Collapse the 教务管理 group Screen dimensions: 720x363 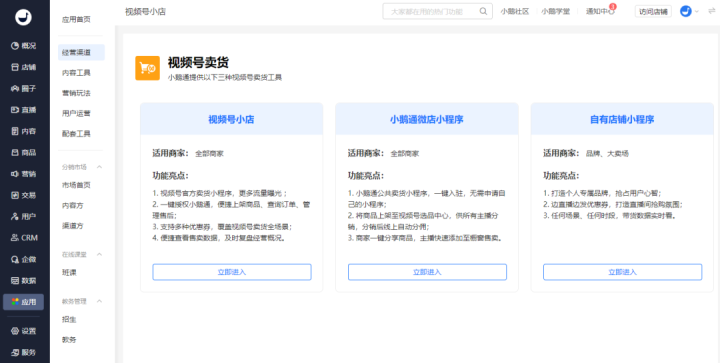[99, 302]
